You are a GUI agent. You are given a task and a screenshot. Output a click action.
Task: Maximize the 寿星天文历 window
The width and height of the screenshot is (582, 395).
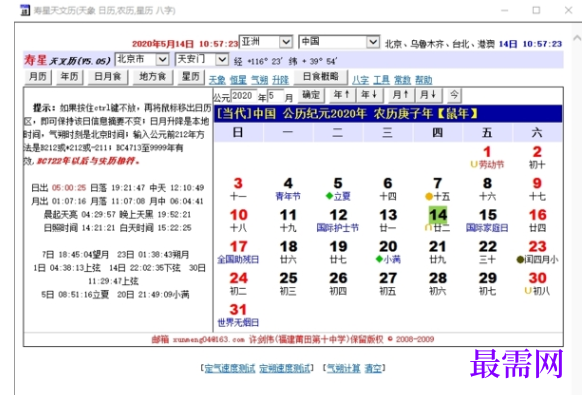point(536,10)
